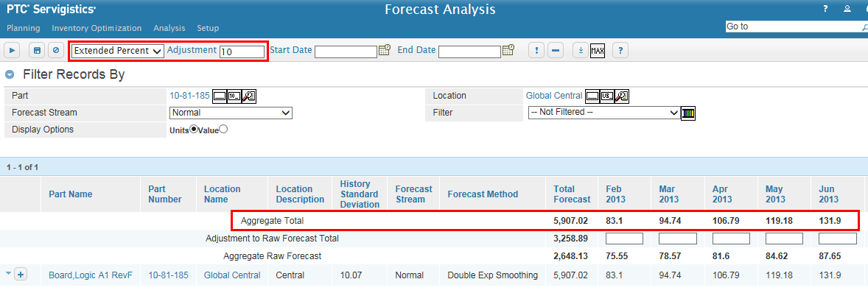This screenshot has width=868, height=307.
Task: Click the Go to search box
Action: 793,26
